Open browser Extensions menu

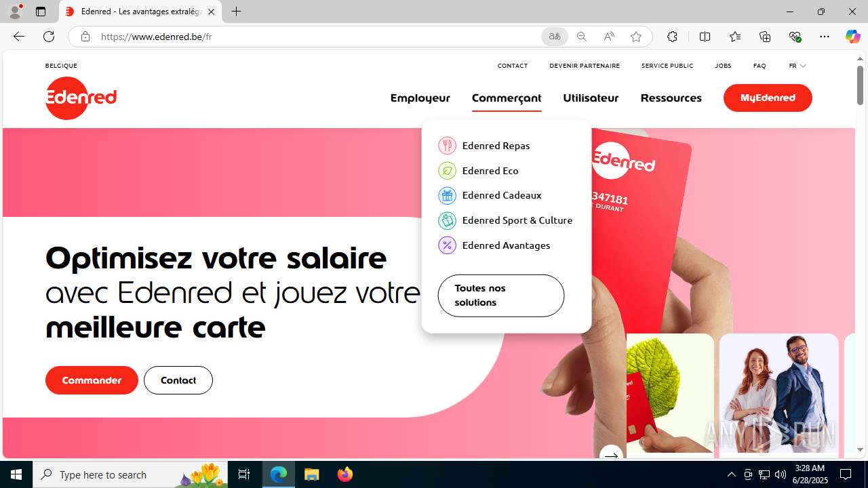(x=672, y=37)
